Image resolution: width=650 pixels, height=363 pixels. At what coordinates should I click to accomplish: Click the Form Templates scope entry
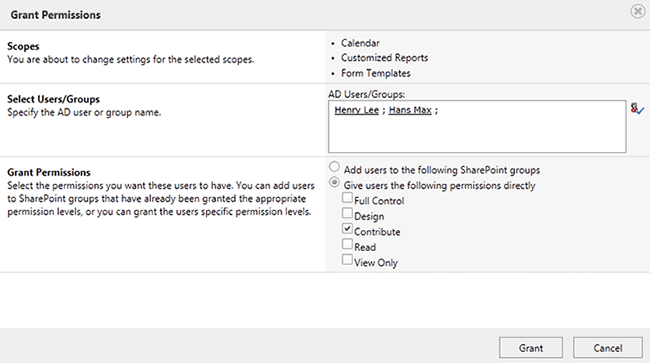tap(376, 73)
